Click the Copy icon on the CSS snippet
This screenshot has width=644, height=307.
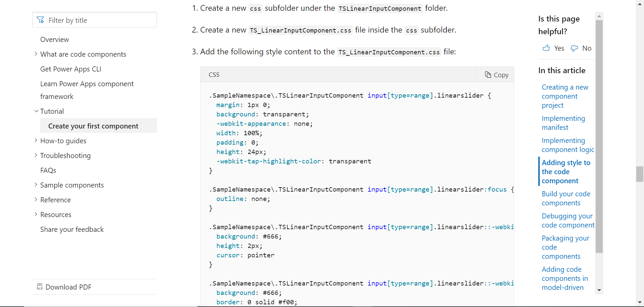tap(488, 74)
